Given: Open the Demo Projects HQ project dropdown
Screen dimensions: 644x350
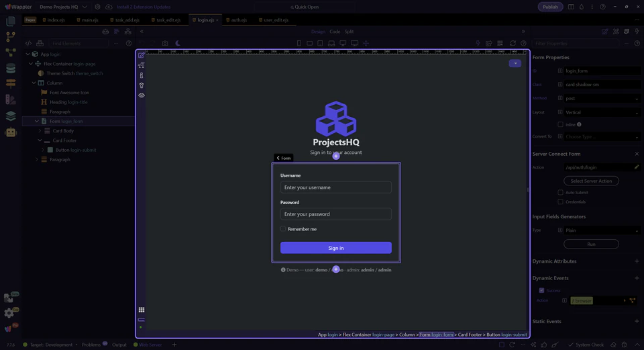Looking at the screenshot, I should 64,7.
